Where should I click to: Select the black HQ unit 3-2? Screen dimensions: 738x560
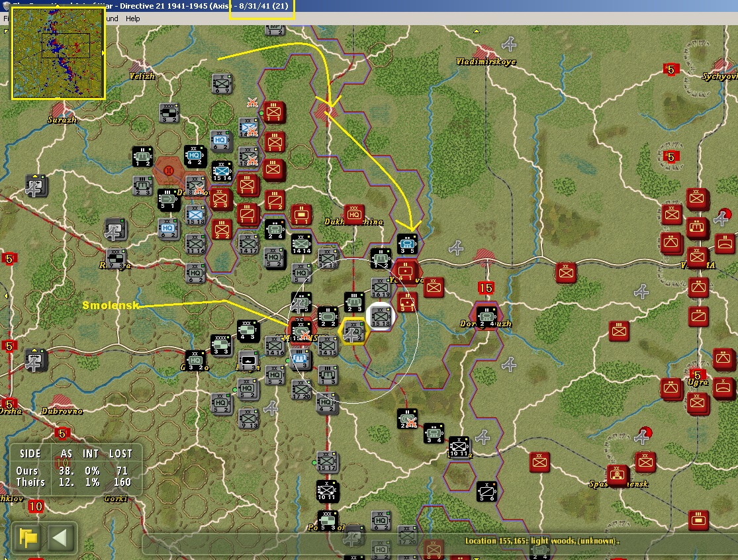pos(195,361)
